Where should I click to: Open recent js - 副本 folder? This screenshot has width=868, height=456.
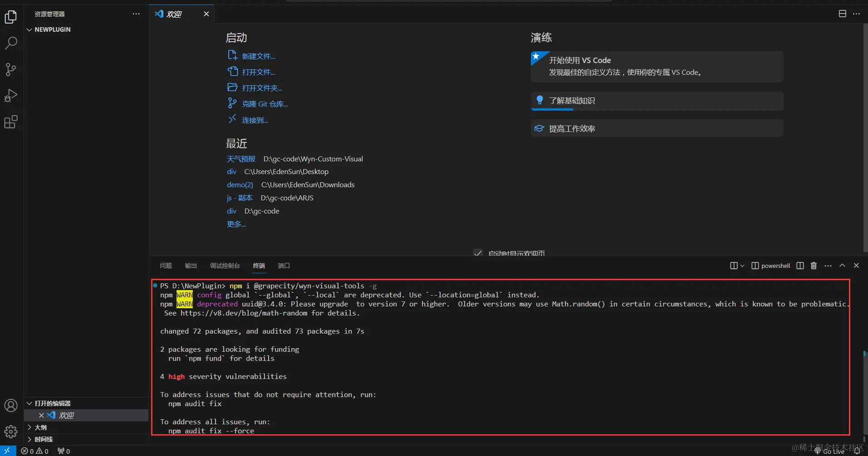pyautogui.click(x=240, y=198)
